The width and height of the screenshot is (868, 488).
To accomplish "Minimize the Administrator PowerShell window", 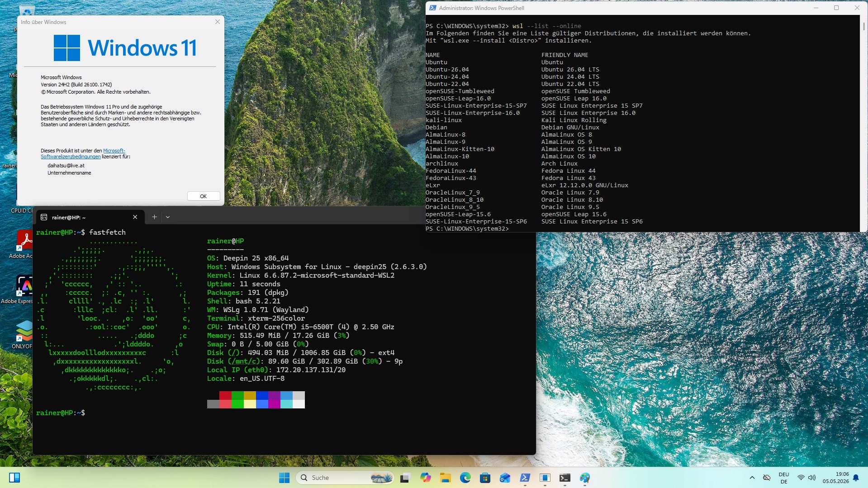I will [816, 8].
